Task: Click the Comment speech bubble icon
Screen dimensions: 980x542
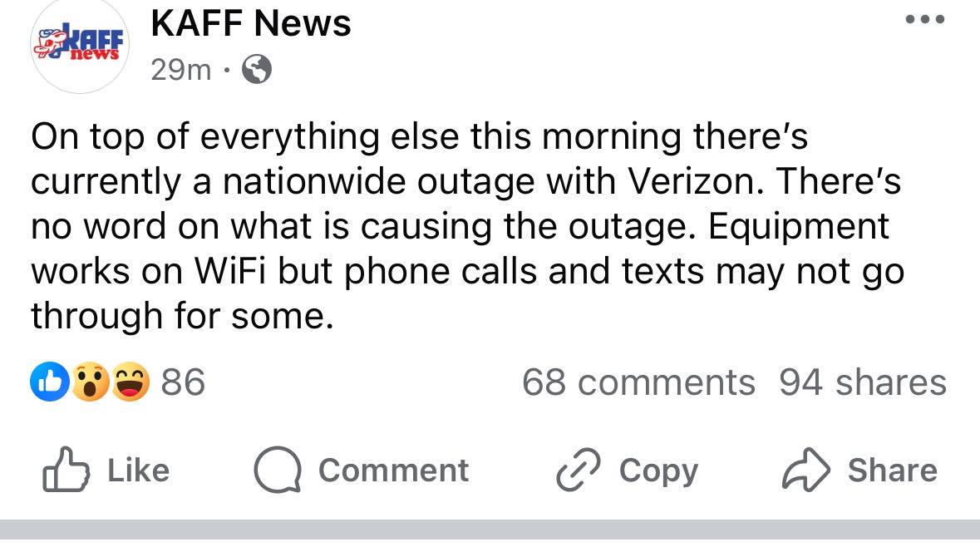Action: (278, 470)
